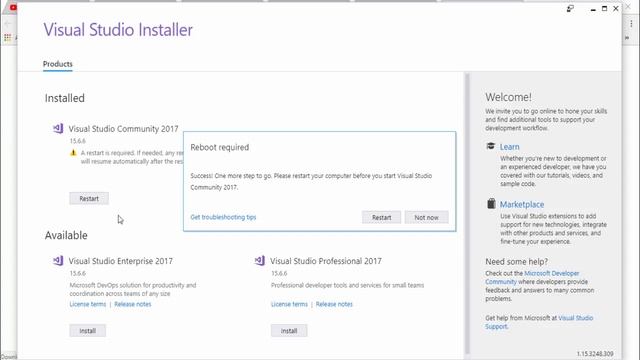Open License terms for Enterprise 2017

(x=88, y=304)
